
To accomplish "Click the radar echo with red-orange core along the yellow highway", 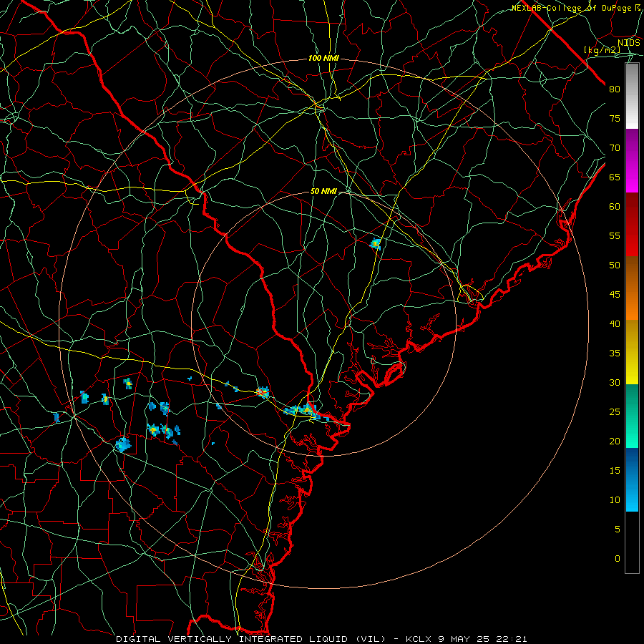I will 263,393.
